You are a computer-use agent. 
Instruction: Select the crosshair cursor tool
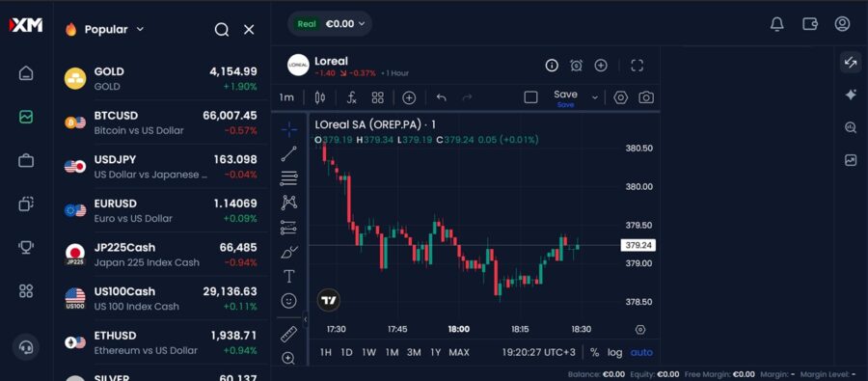pos(289,129)
